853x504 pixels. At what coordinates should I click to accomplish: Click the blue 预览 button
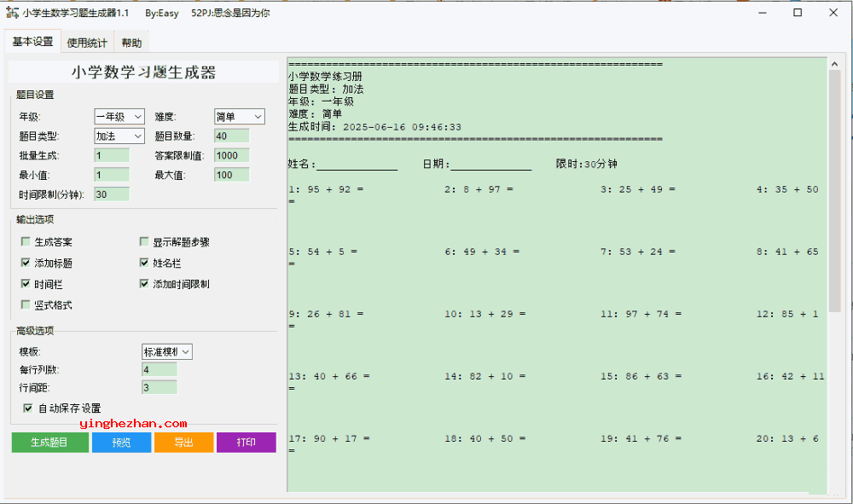(x=121, y=443)
